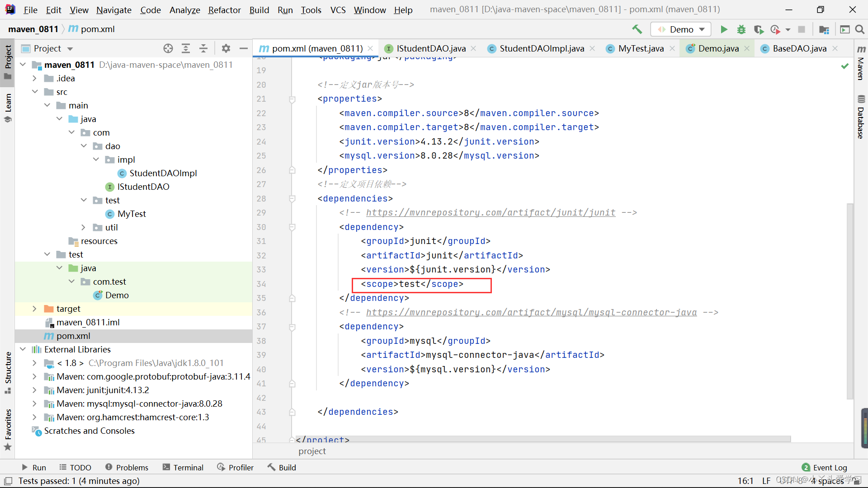Click the editor vertical scrollbar

850,301
